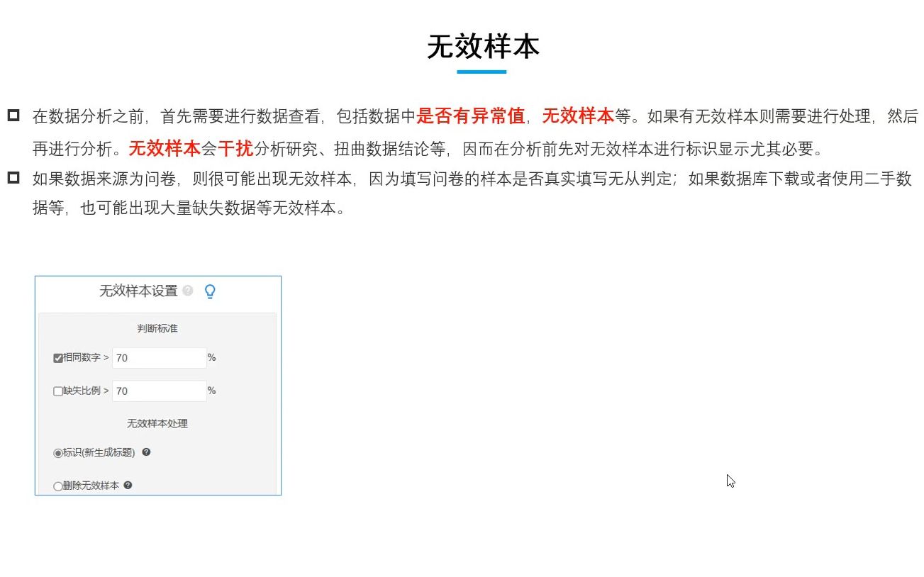Enable the 缺失比例 checkbox
924x577 pixels.
tap(58, 391)
